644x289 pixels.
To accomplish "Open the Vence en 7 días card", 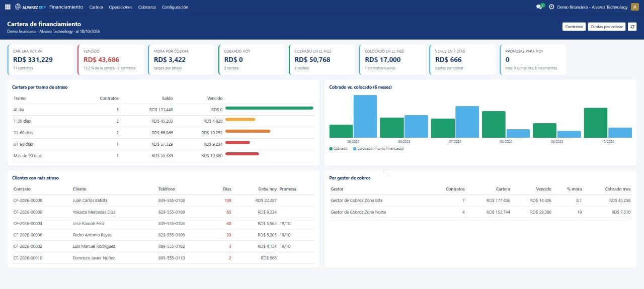I will [x=463, y=60].
